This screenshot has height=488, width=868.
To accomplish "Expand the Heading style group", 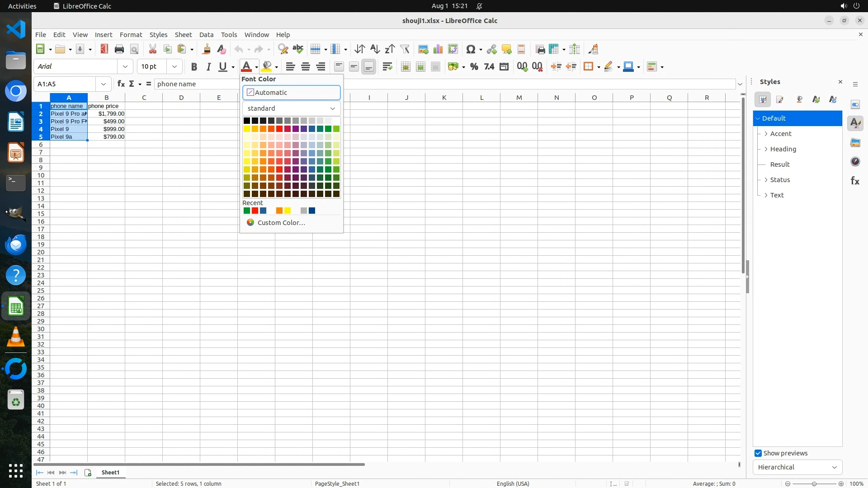I will tap(766, 149).
